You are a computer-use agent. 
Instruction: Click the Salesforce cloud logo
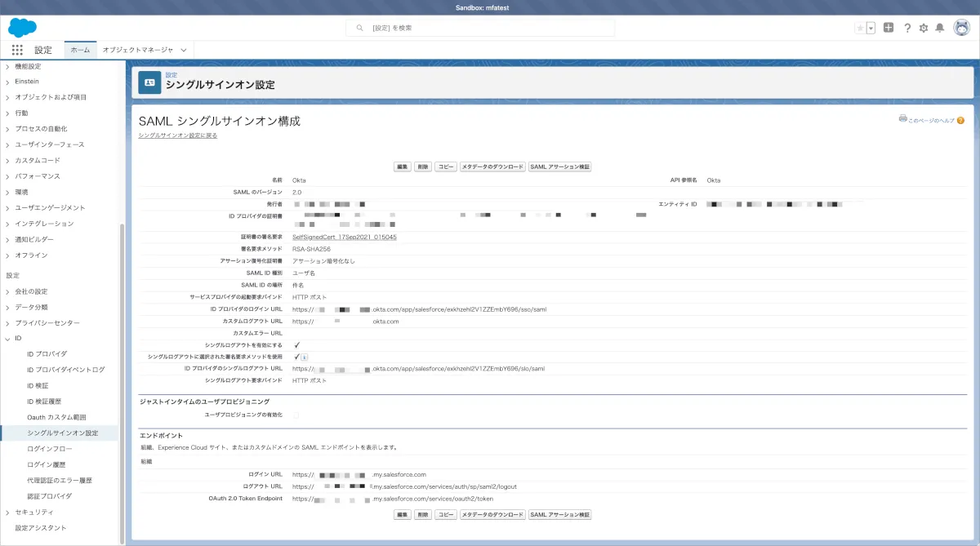tap(22, 28)
